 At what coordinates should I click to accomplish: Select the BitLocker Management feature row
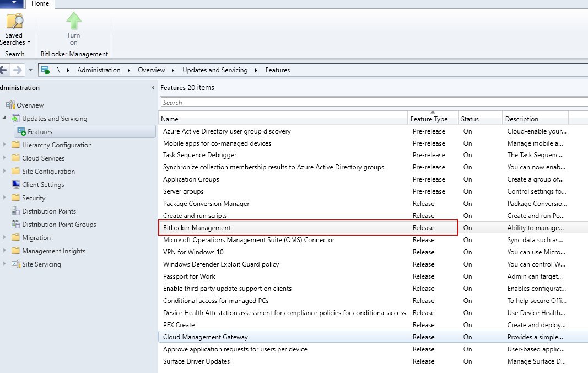373,228
